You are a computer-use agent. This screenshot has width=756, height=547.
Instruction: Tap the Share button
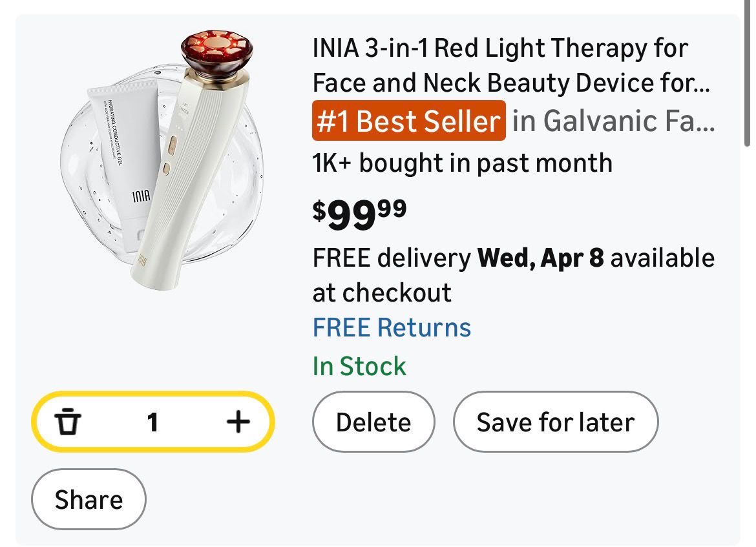coord(89,499)
